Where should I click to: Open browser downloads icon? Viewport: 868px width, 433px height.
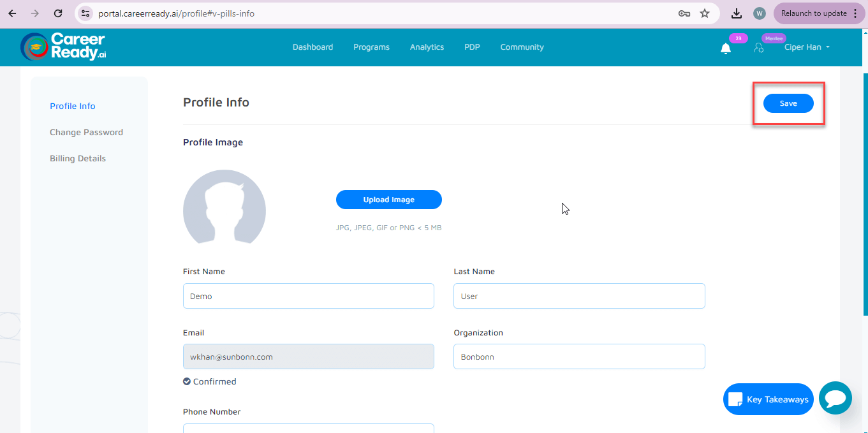coord(737,13)
